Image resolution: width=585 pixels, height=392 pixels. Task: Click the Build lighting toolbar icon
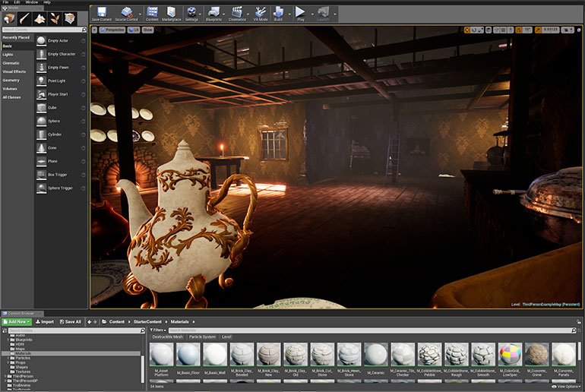point(278,13)
